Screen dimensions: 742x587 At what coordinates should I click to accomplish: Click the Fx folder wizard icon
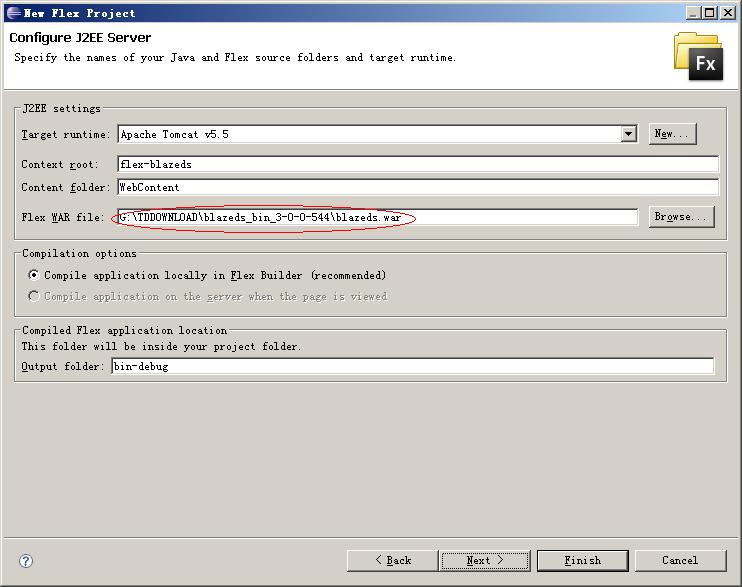tap(699, 56)
